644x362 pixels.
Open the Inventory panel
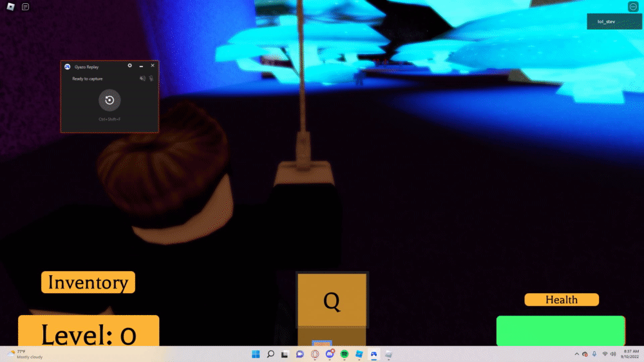pyautogui.click(x=88, y=282)
